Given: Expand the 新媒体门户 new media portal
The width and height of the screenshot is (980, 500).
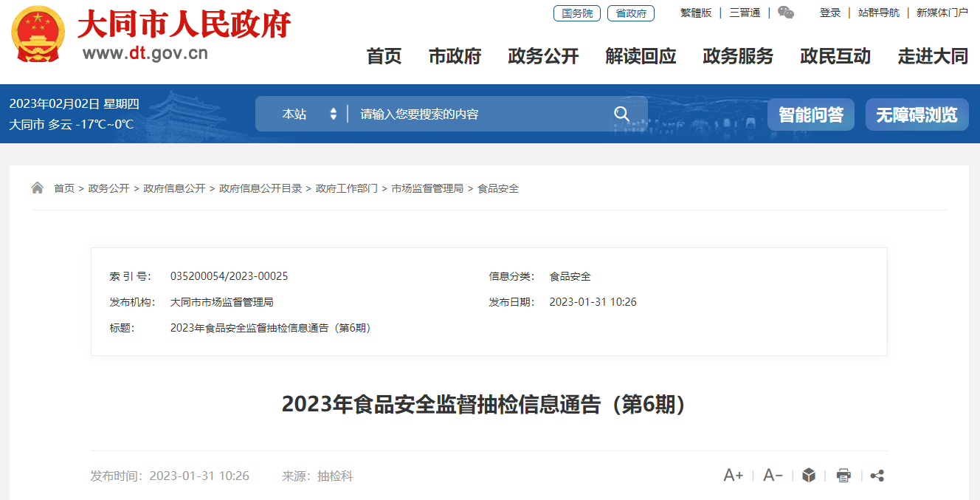Looking at the screenshot, I should pyautogui.click(x=942, y=13).
